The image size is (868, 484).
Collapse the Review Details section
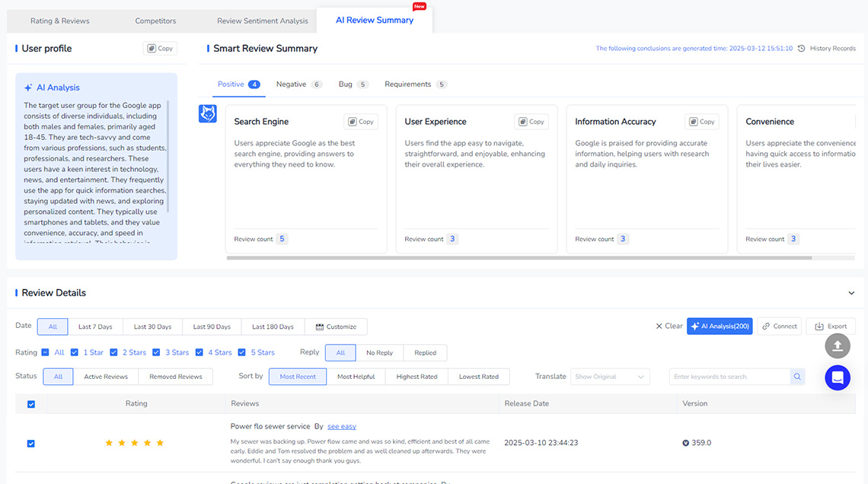click(851, 293)
